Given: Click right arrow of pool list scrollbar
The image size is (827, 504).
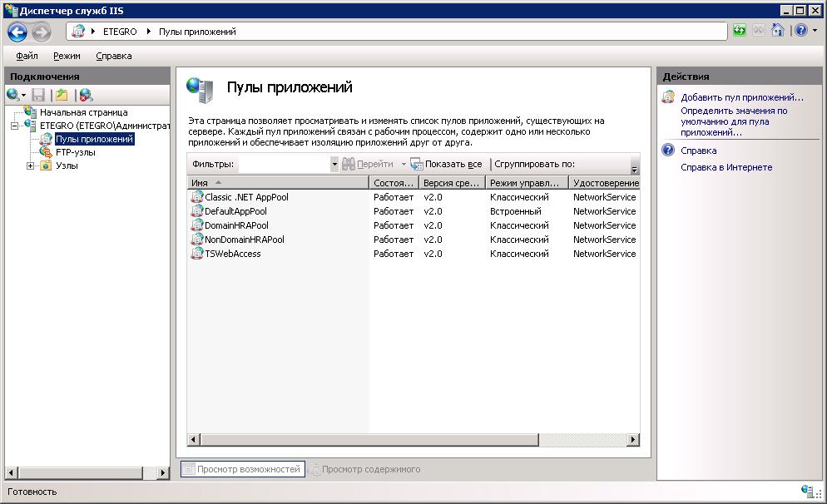Looking at the screenshot, I should [x=633, y=439].
